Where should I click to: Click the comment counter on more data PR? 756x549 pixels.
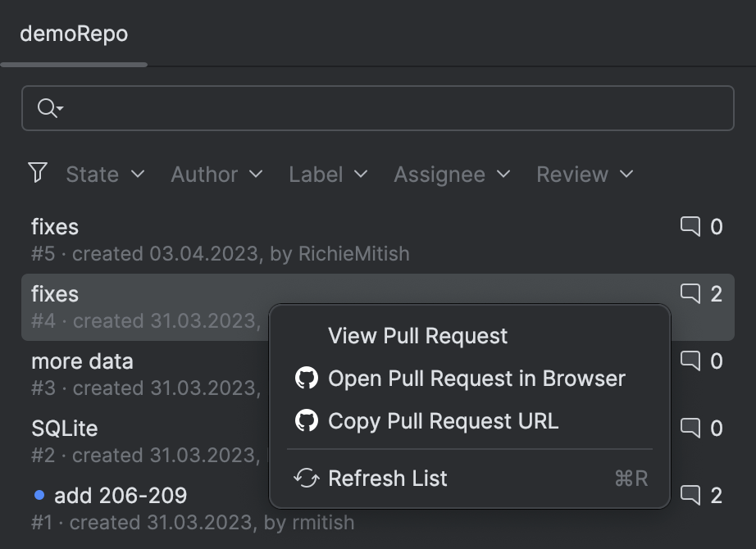click(x=691, y=361)
